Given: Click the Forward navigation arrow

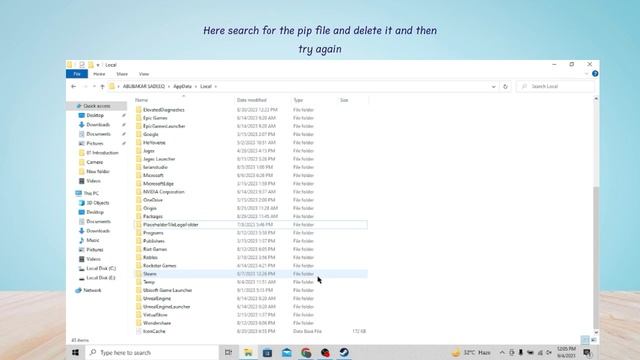Looking at the screenshot, I should tap(85, 87).
